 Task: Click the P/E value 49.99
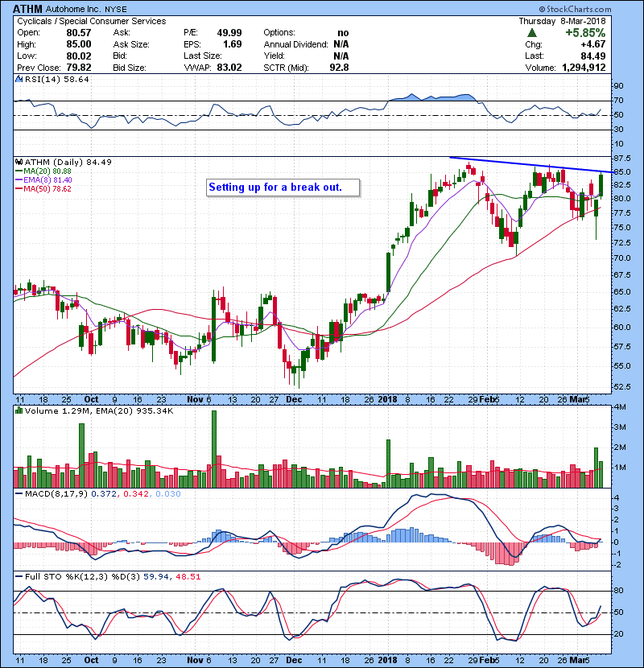[x=229, y=33]
